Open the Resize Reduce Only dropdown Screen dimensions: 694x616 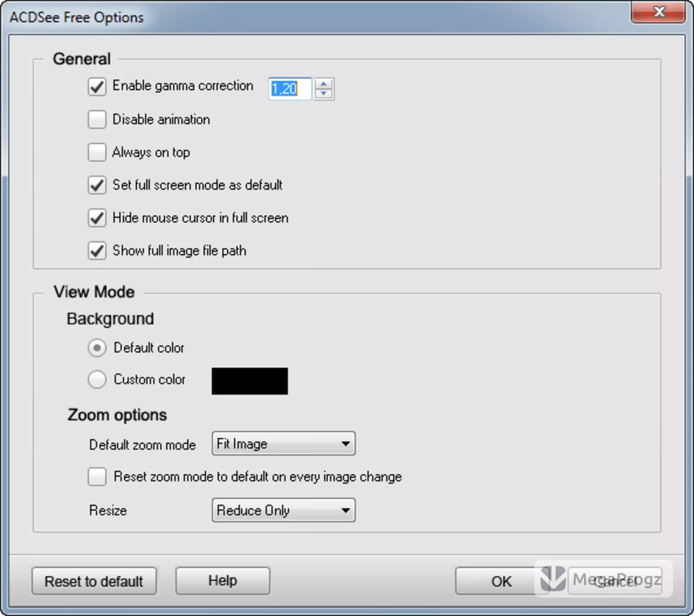284,510
